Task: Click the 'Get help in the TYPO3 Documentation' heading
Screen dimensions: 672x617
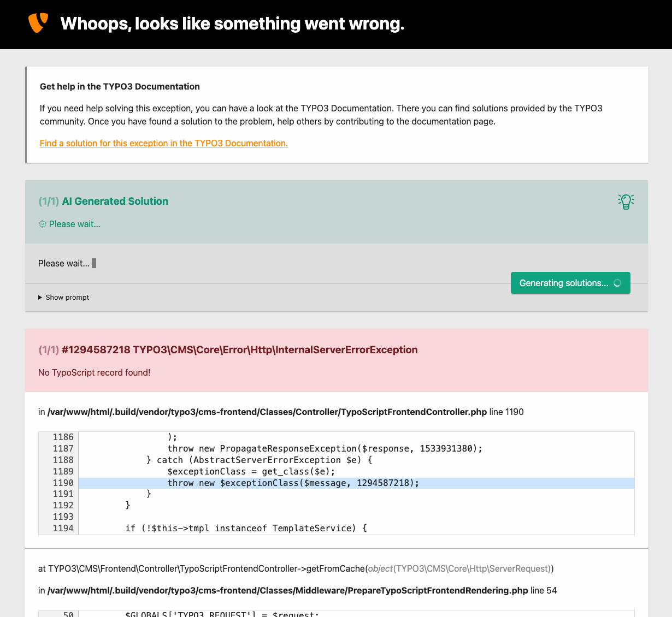Action: point(119,86)
